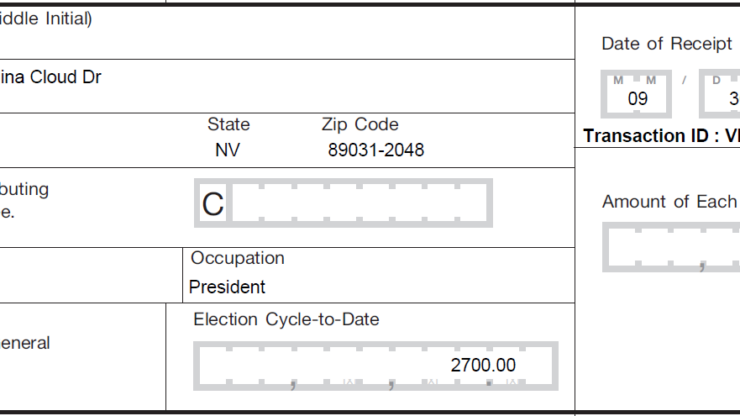
Task: Click the slash between the date boxes
Action: click(x=684, y=80)
